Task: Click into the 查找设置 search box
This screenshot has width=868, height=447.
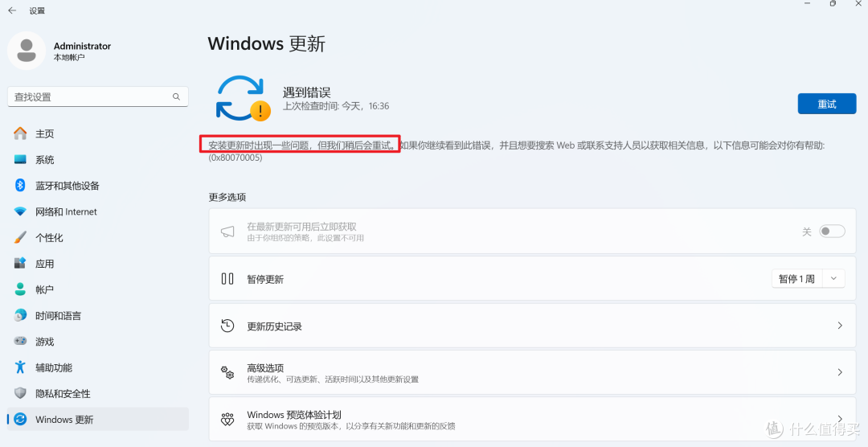Action: coord(98,97)
